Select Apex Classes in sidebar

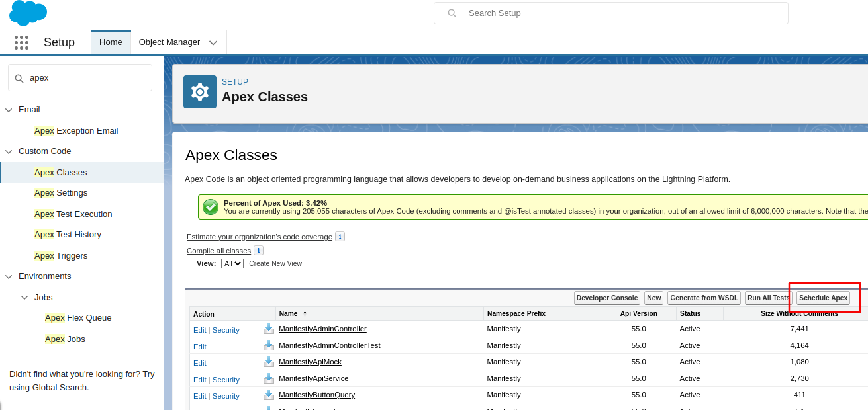click(61, 173)
